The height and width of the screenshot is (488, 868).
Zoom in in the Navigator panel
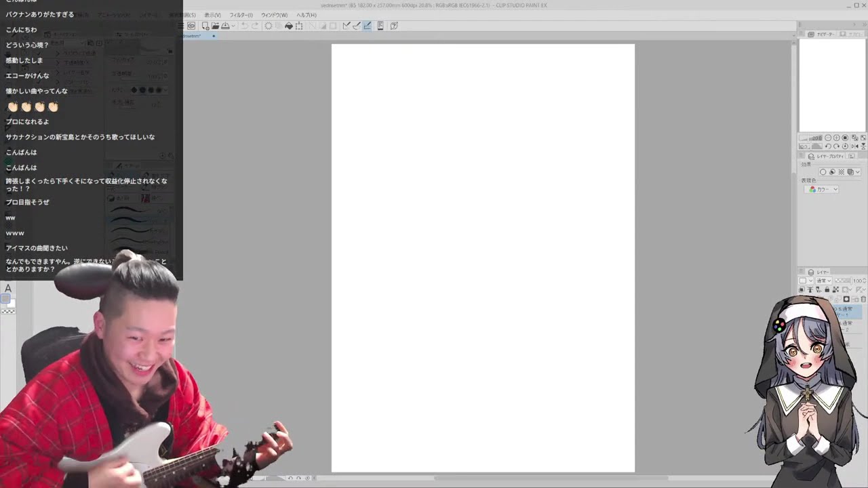click(x=837, y=138)
